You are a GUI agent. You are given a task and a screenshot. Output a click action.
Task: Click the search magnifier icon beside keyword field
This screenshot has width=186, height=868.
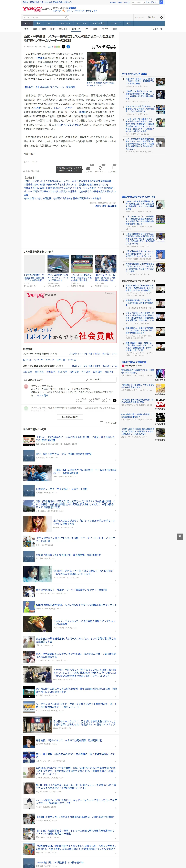[66, 18]
